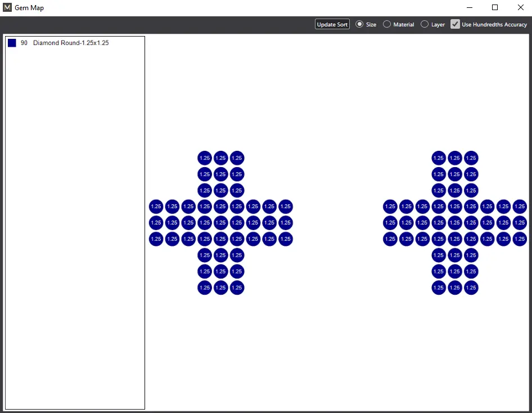The width and height of the screenshot is (532, 413).
Task: Select bottom-center gem of the right cross
Action: pos(455,288)
